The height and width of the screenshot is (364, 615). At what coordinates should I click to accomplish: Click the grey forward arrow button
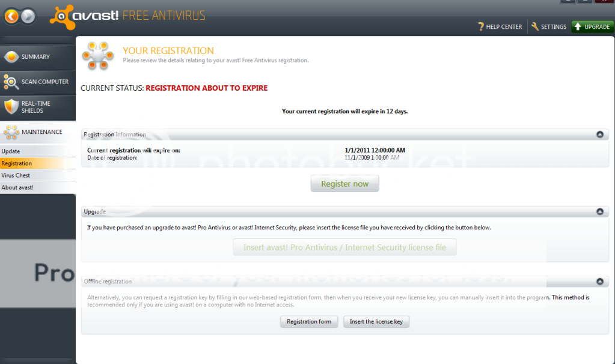(28, 16)
